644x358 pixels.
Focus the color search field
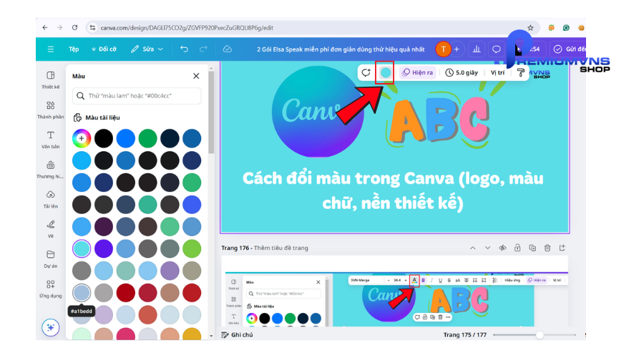[x=137, y=96]
